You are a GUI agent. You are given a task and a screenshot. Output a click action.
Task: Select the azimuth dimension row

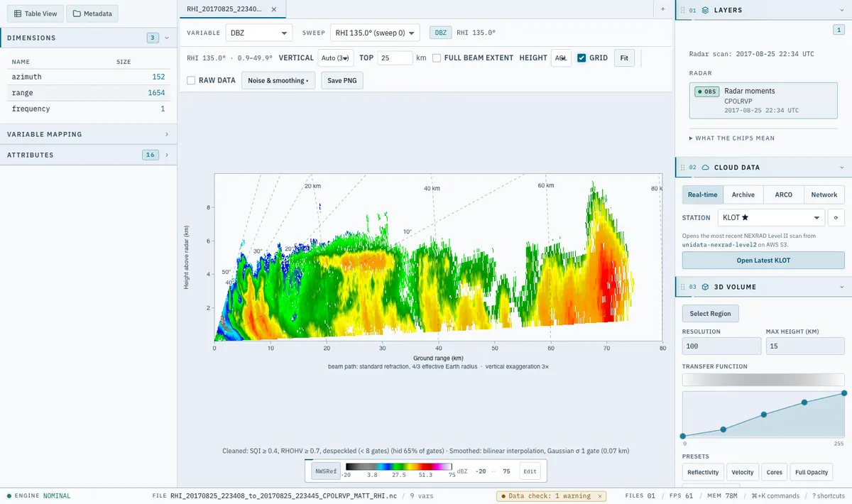pyautogui.click(x=88, y=77)
